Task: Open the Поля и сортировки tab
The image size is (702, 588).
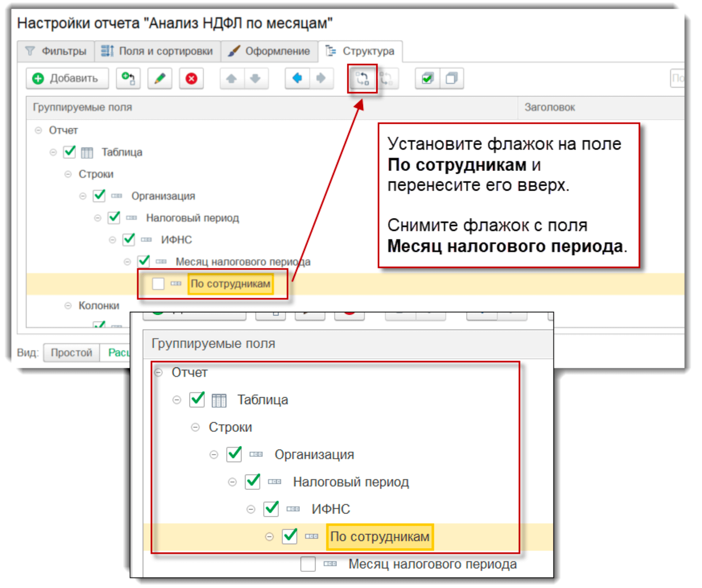Action: pyautogui.click(x=157, y=51)
